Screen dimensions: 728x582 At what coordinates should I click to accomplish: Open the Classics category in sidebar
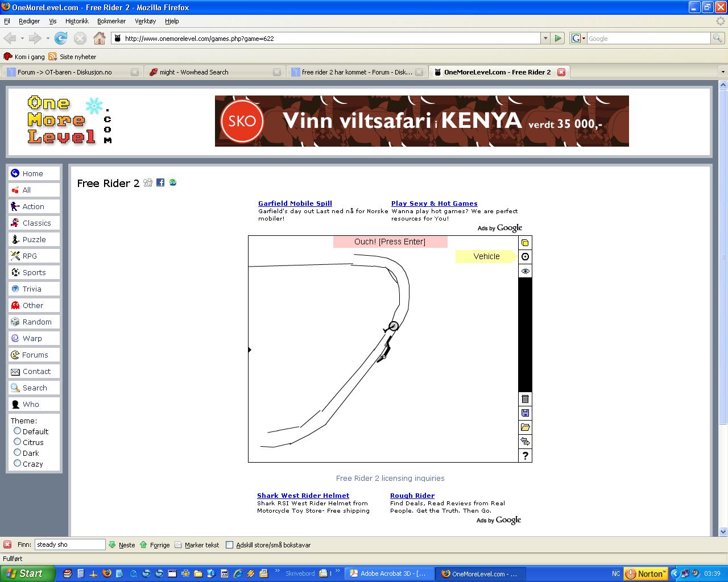34,223
